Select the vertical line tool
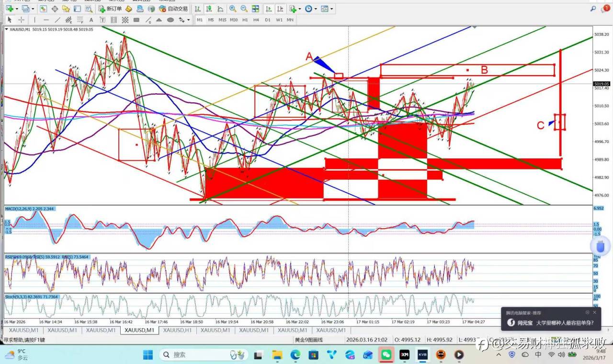This screenshot has height=364, width=613. pyautogui.click(x=34, y=20)
